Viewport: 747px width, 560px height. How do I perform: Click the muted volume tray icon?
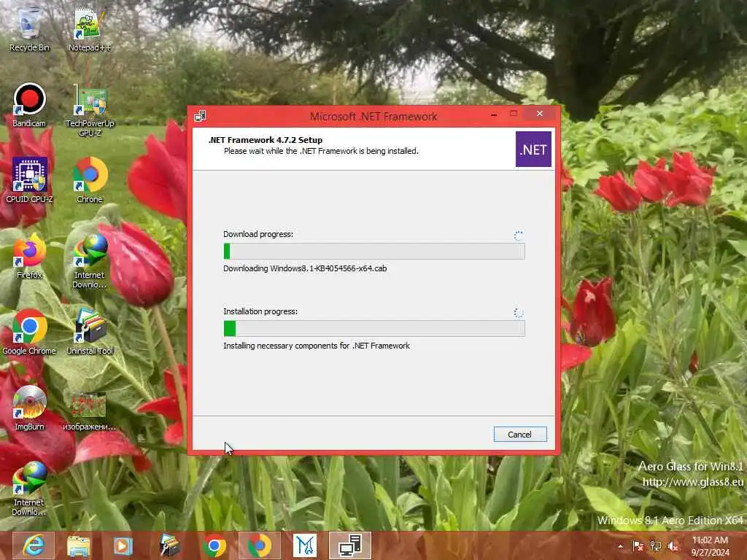pyautogui.click(x=673, y=546)
